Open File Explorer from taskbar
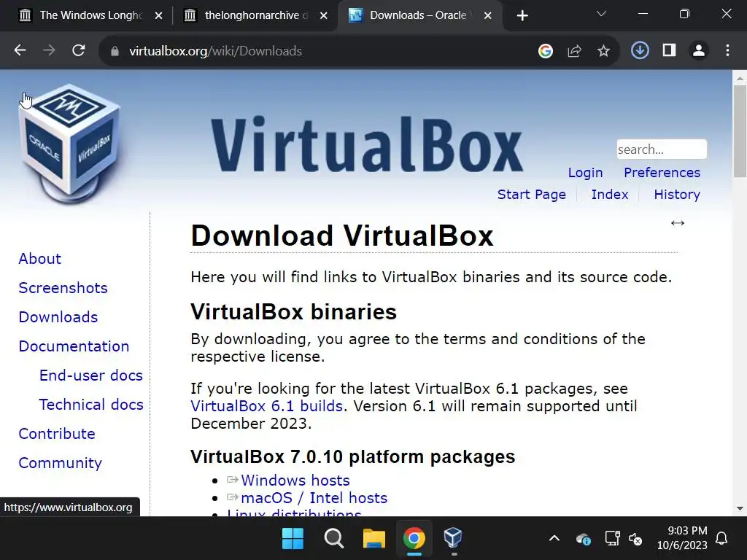 (x=374, y=539)
